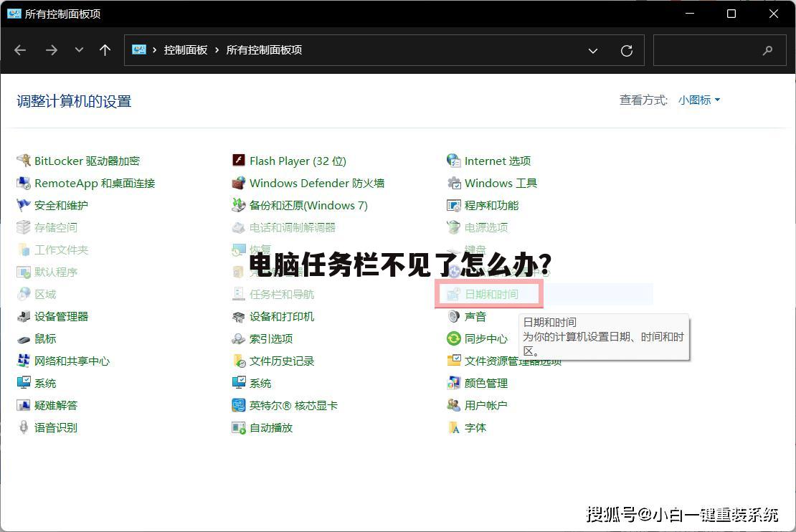The width and height of the screenshot is (796, 532).
Task: Open 日期和时间 (Date and Time)
Action: (491, 294)
